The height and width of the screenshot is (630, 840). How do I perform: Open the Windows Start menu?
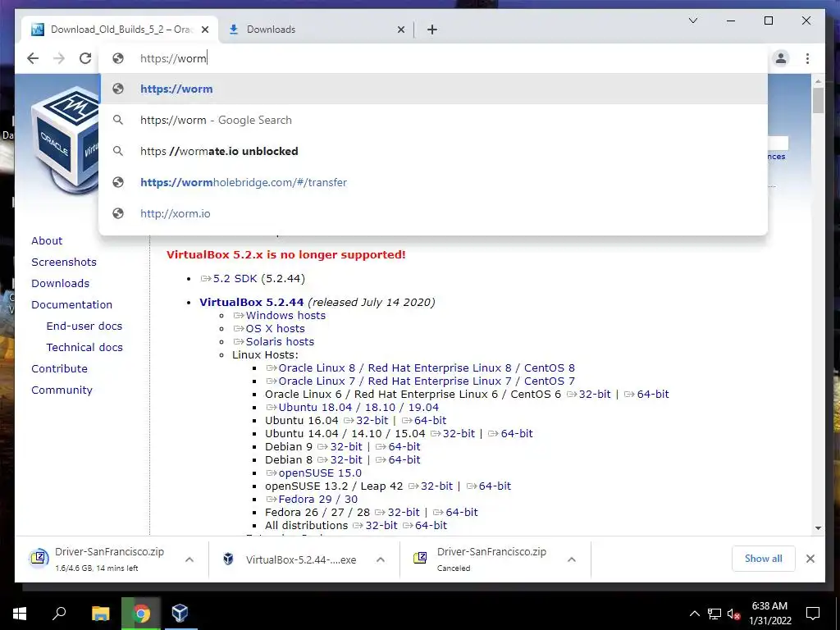click(x=20, y=613)
